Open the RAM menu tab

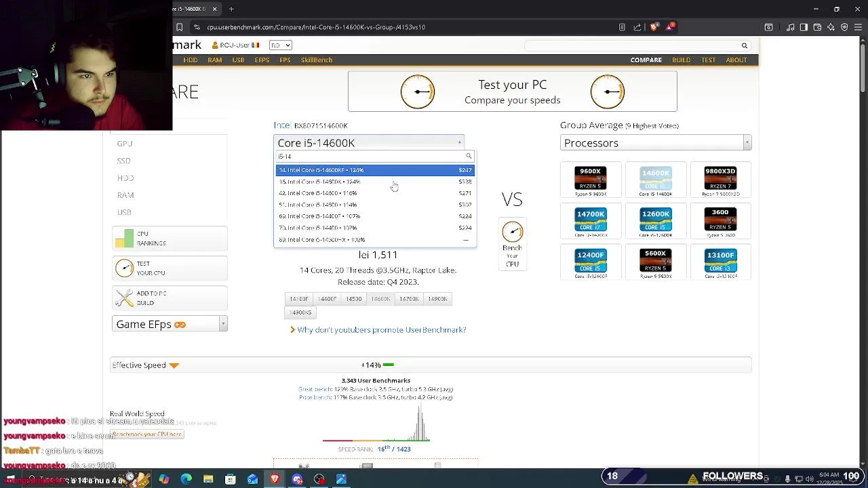pos(215,60)
